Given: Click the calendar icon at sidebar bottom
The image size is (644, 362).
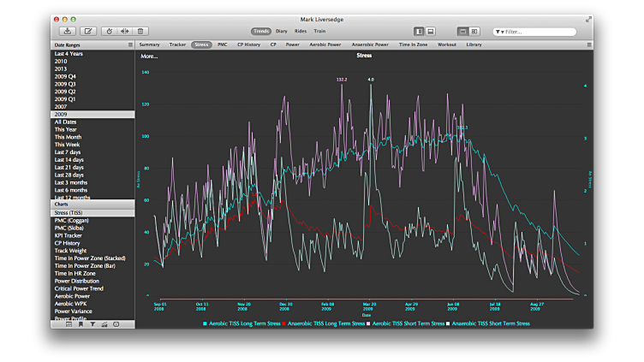Looking at the screenshot, I should click(69, 324).
